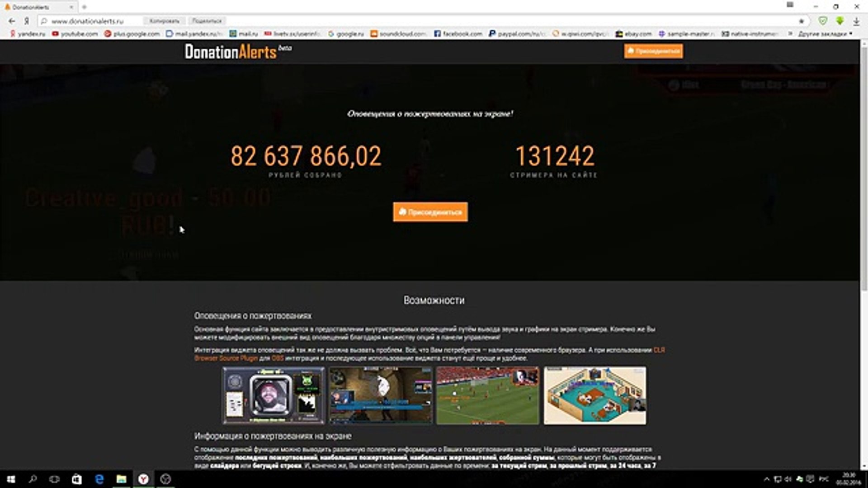The image size is (868, 488).
Task: Click the green tray application icon
Action: (x=799, y=479)
